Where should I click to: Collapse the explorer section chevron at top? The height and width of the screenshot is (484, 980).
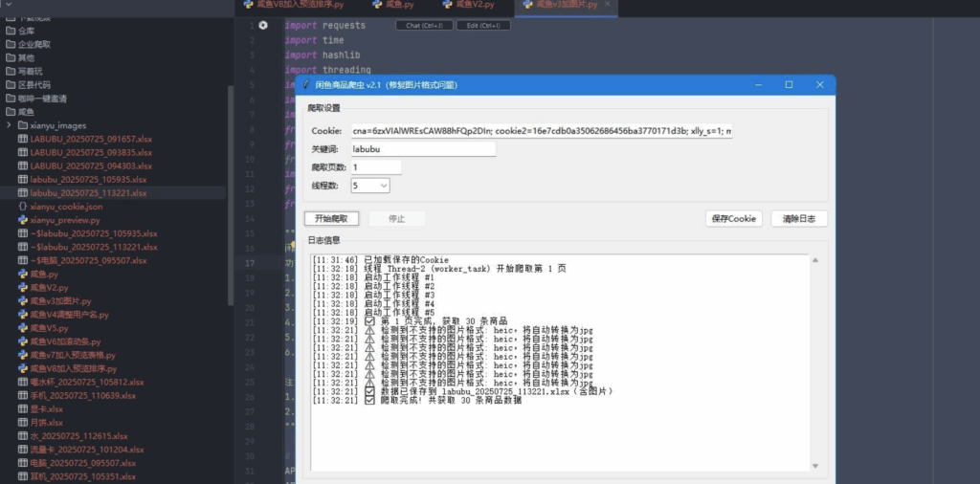coord(8,5)
